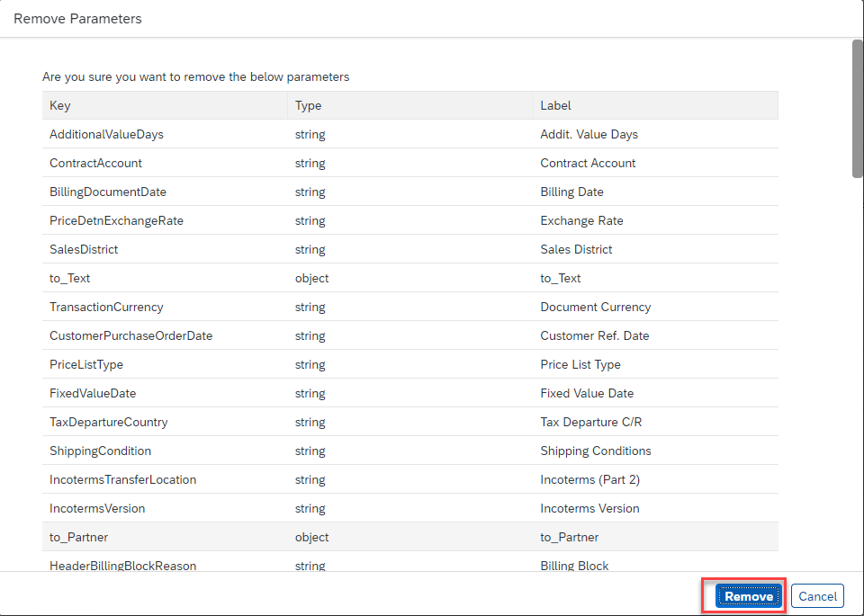Viewport: 864px width, 616px height.
Task: Click the Label column header
Action: (x=555, y=105)
